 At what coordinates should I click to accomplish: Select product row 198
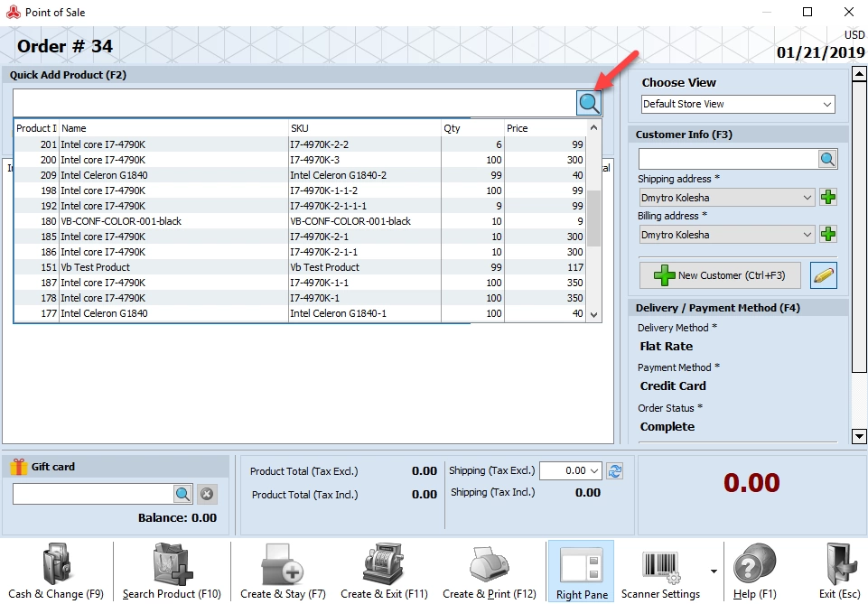[300, 190]
